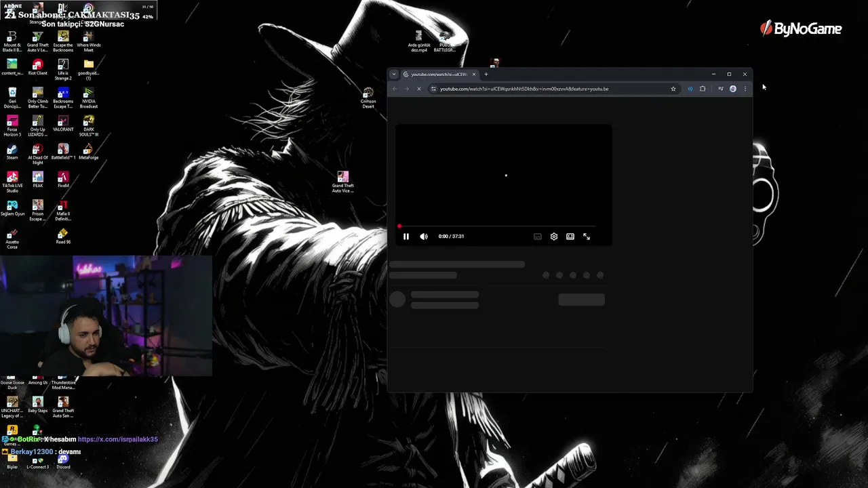
Task: Open PUBG BATTLEGROUNDS desktop shortcut
Action: [444, 41]
